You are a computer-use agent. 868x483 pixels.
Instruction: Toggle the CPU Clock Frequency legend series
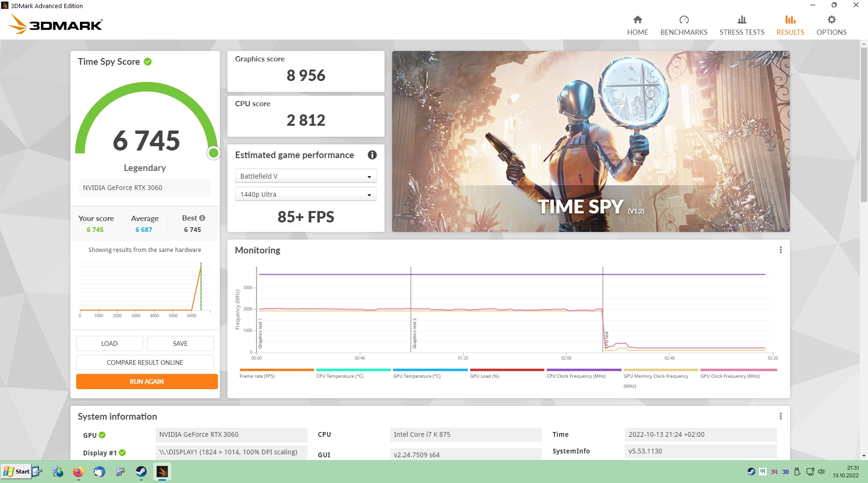(x=584, y=373)
